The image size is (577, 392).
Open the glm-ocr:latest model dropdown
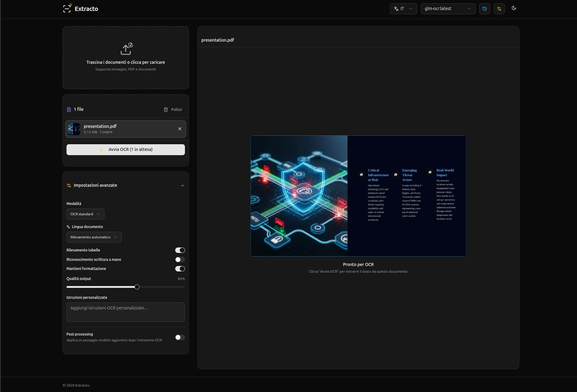pyautogui.click(x=448, y=9)
